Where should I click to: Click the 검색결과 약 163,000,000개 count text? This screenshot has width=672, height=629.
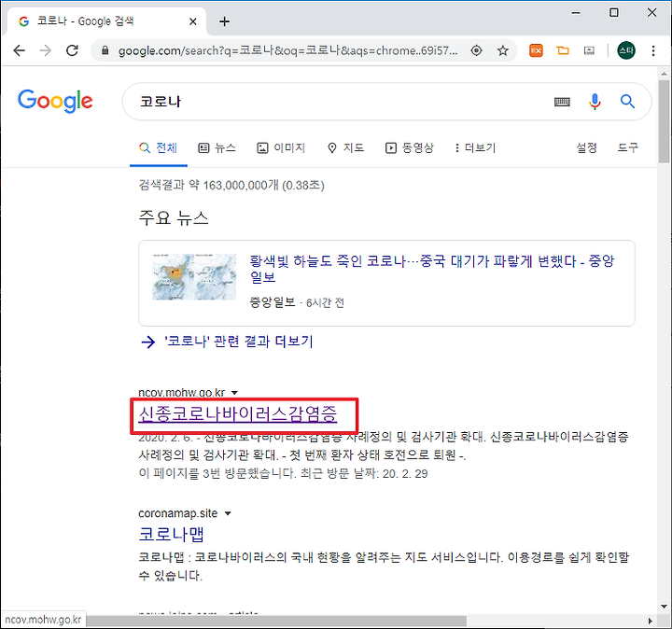click(231, 185)
